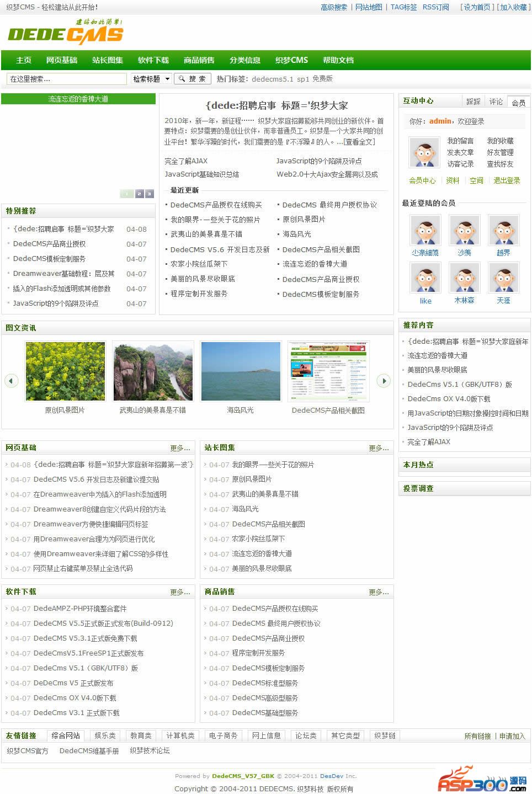This screenshot has width=532, height=794.
Task: Open 软件下载 in the green navigation bar
Action: point(153,60)
